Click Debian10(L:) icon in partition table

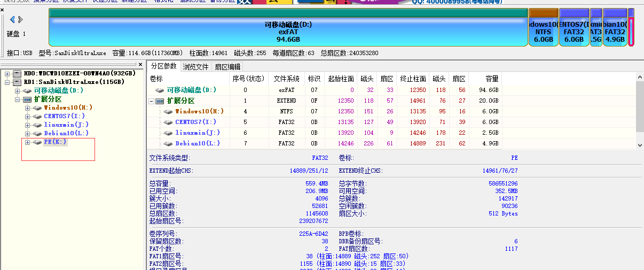pos(168,144)
